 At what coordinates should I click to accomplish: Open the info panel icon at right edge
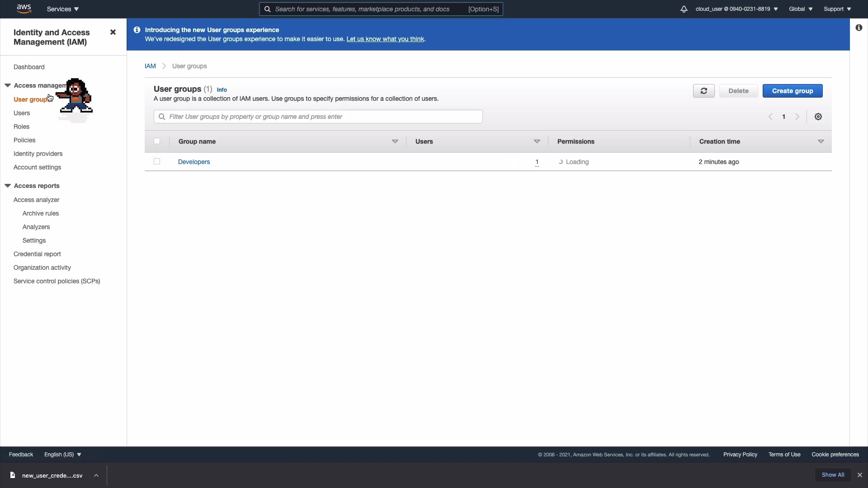(859, 28)
